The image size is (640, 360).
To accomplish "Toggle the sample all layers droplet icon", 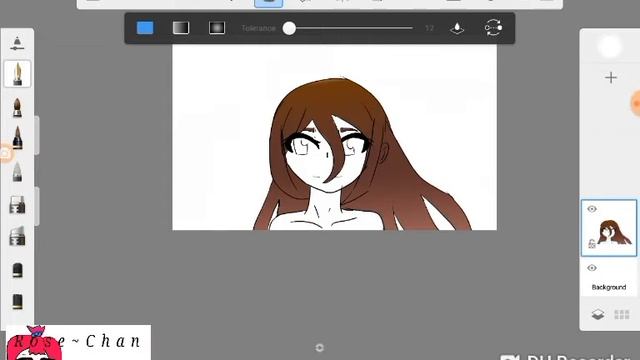I will pos(457,28).
